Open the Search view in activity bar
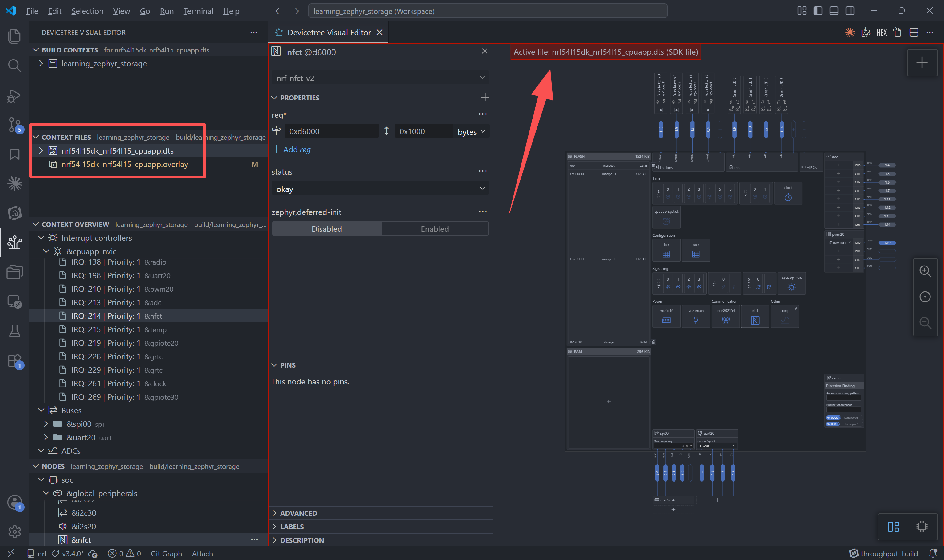Image resolution: width=944 pixels, height=560 pixels. (14, 65)
